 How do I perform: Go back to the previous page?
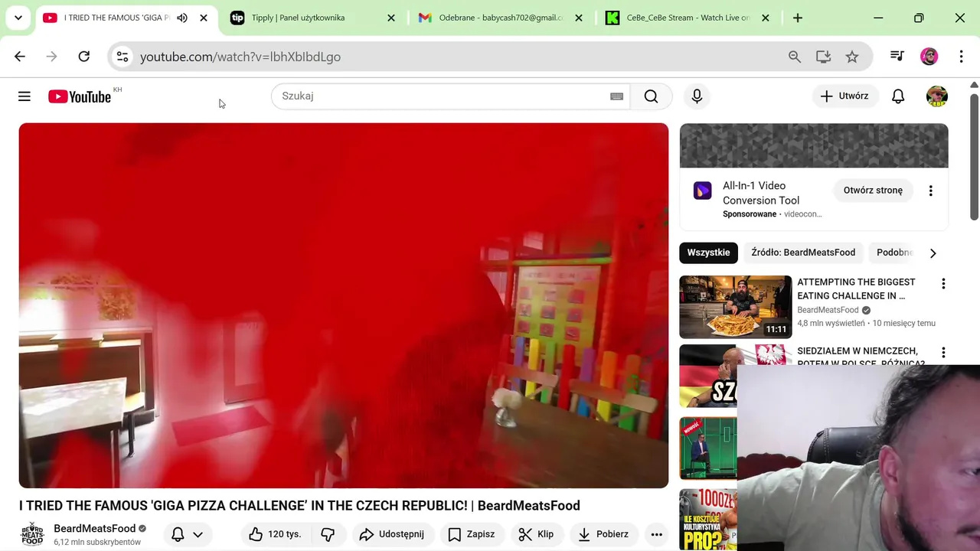20,57
